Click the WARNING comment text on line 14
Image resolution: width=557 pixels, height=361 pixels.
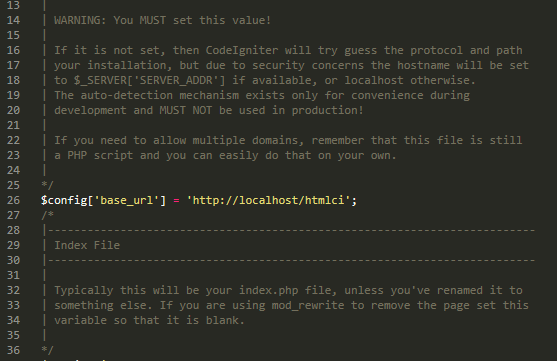(162, 20)
